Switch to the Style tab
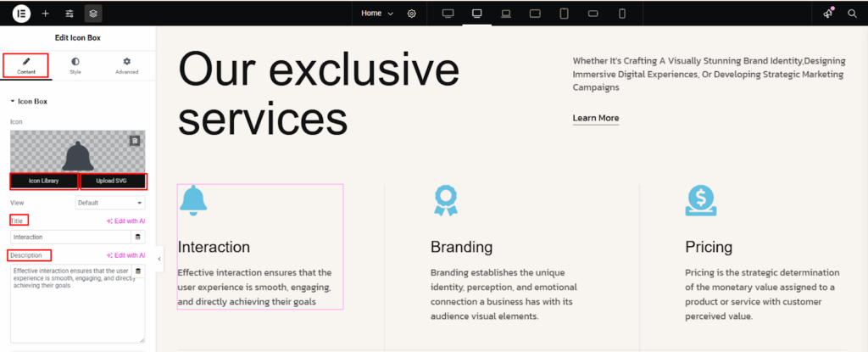The image size is (868, 352). [x=75, y=66]
